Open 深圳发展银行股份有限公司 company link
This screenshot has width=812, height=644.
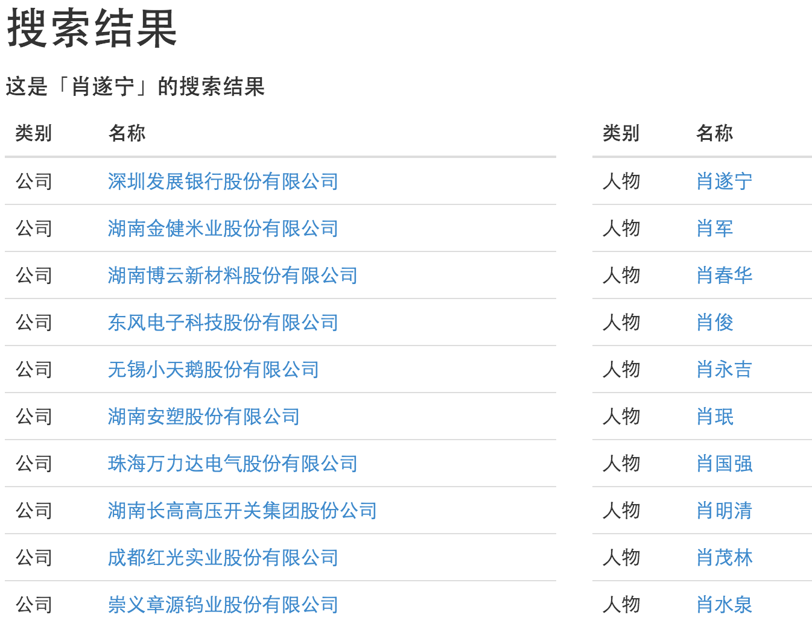point(223,182)
